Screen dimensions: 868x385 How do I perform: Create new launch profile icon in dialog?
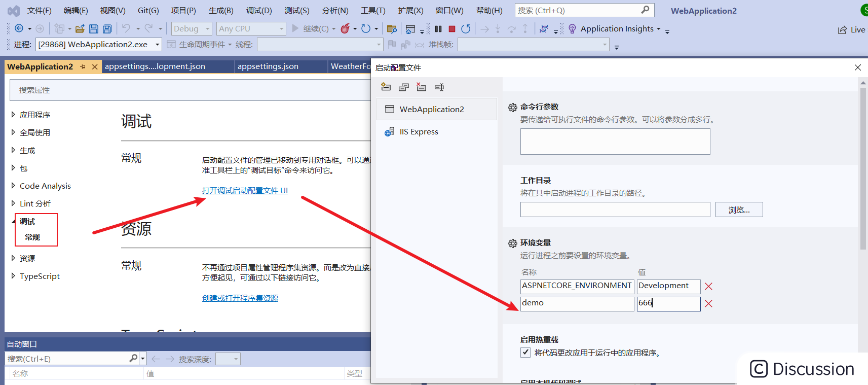[386, 87]
